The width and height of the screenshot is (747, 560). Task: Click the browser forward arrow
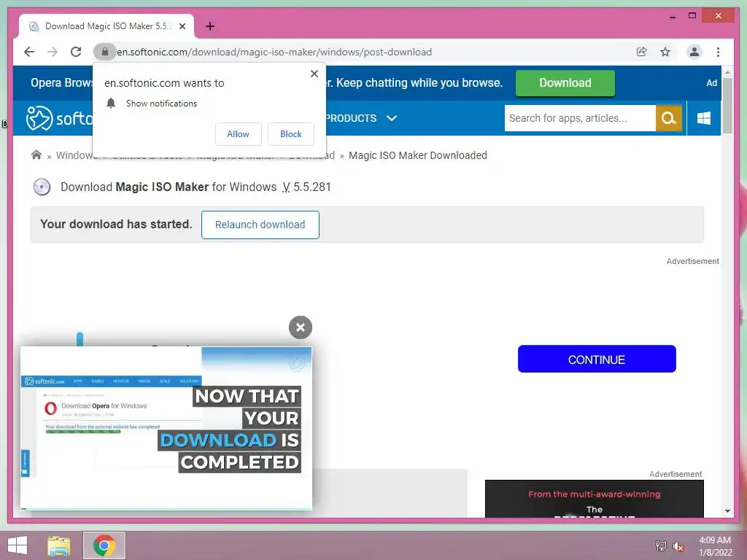(53, 52)
